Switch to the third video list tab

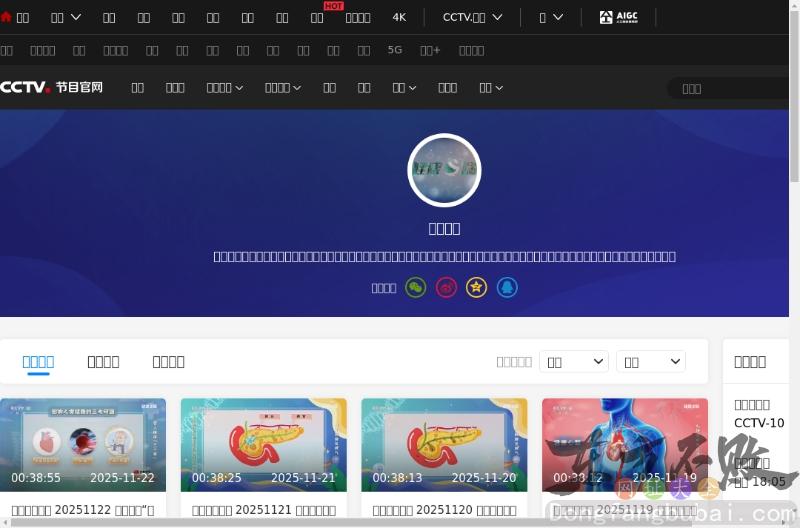click(x=168, y=362)
